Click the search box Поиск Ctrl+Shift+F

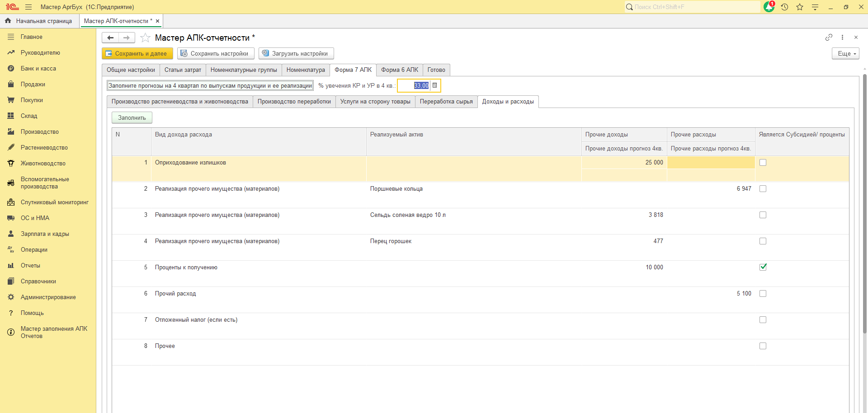coord(693,7)
